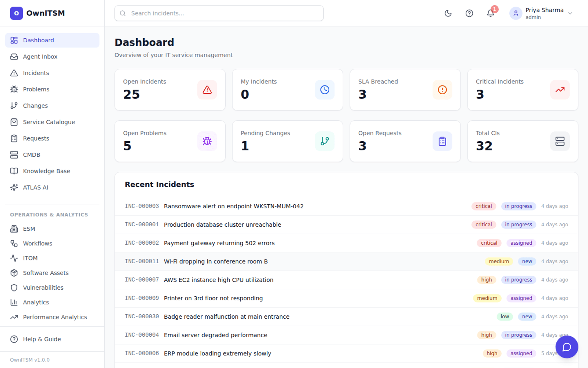This screenshot has width=588, height=368.
Task: Open ERP module loading extremely slowly
Action: pyautogui.click(x=346, y=354)
